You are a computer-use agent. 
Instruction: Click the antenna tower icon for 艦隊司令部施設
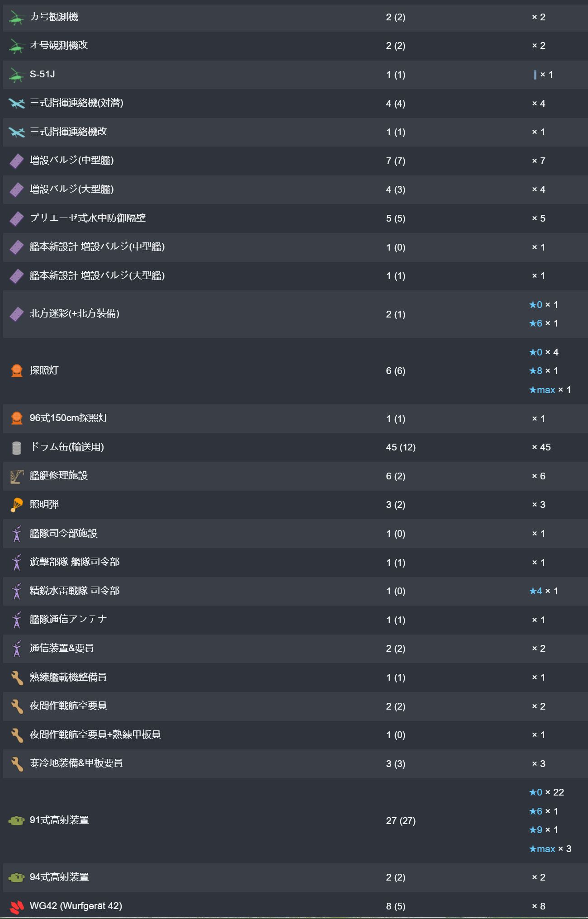pyautogui.click(x=17, y=534)
